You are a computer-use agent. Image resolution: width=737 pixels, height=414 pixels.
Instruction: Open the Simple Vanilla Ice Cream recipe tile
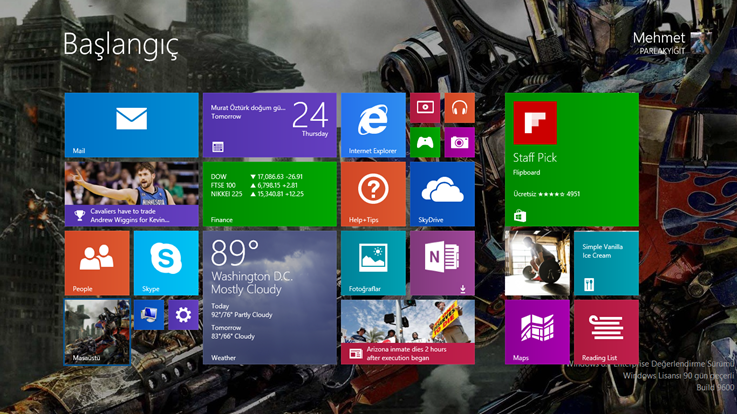(606, 263)
